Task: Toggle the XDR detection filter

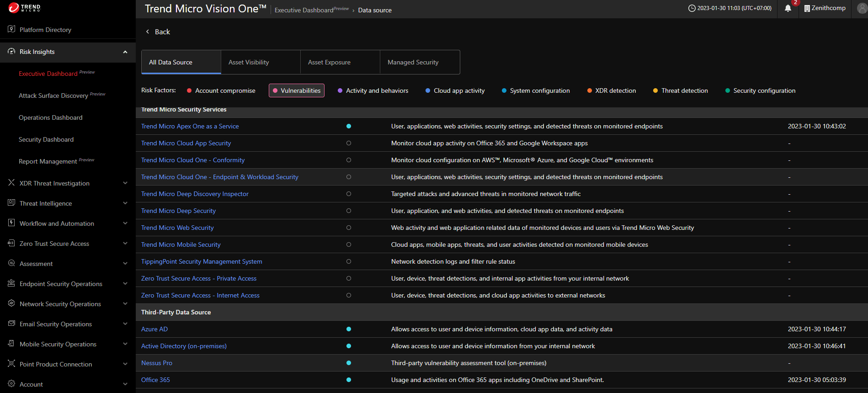Action: [x=612, y=90]
